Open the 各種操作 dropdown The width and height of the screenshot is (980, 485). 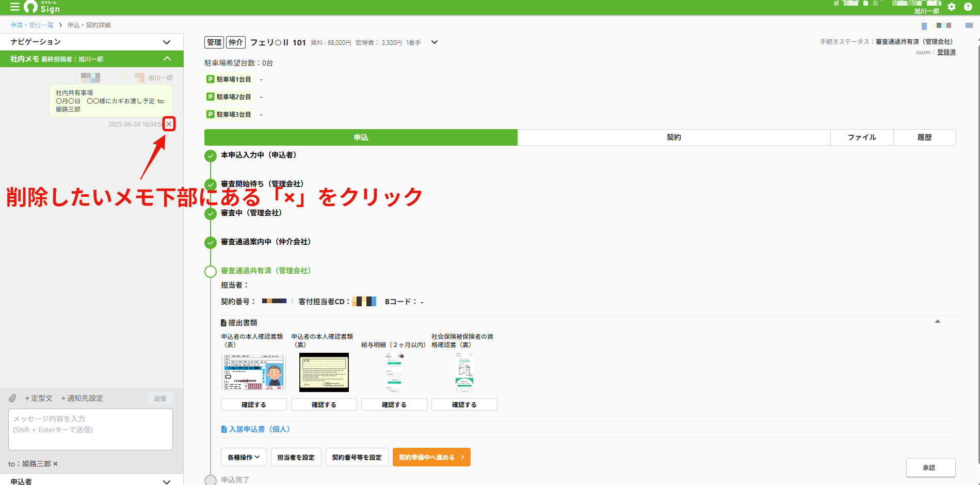(244, 457)
